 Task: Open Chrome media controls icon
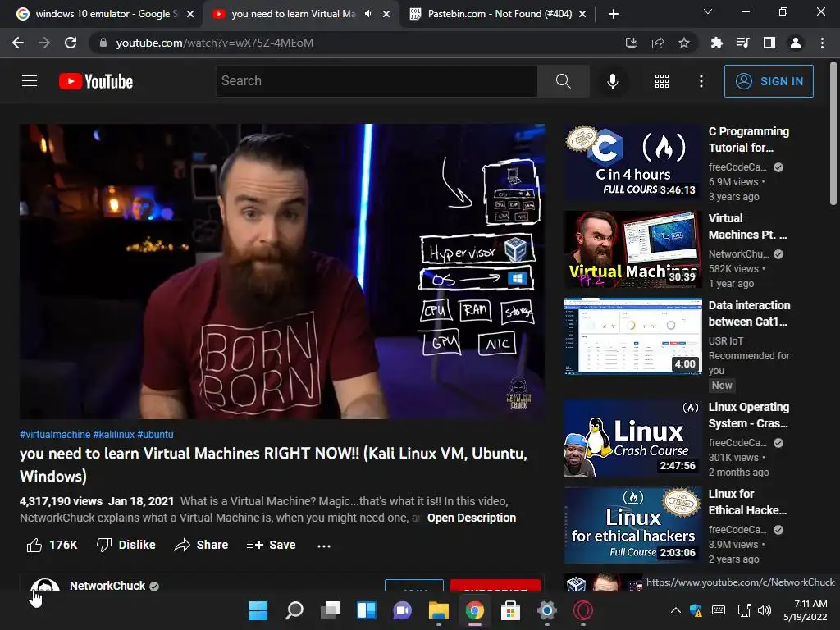[742, 43]
